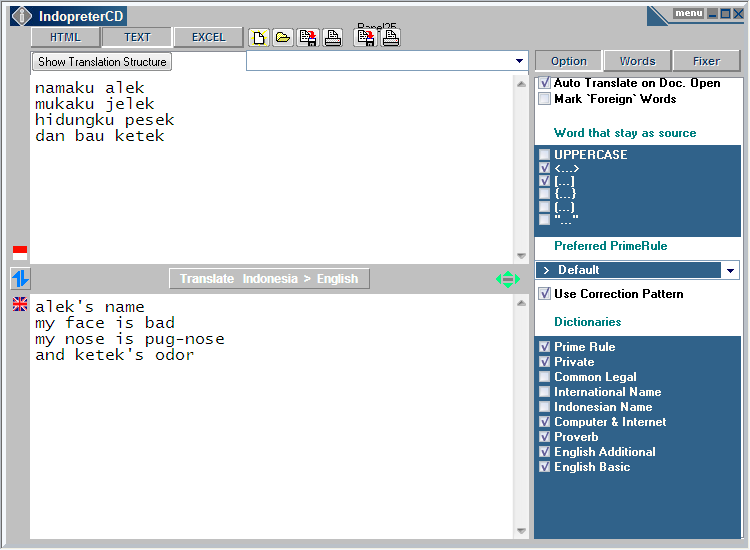Open the Fixer tab
Image resolution: width=750 pixels, height=550 pixels.
706,61
